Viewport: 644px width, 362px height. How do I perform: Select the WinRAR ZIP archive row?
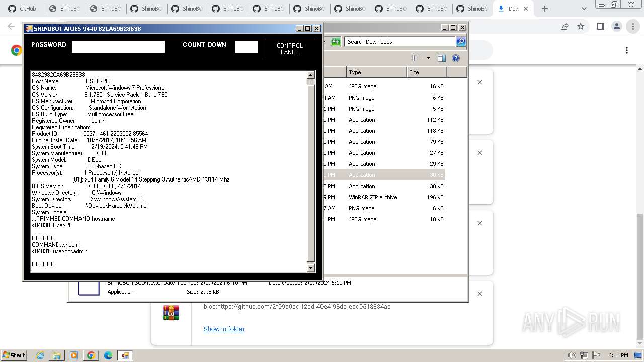pos(384,197)
